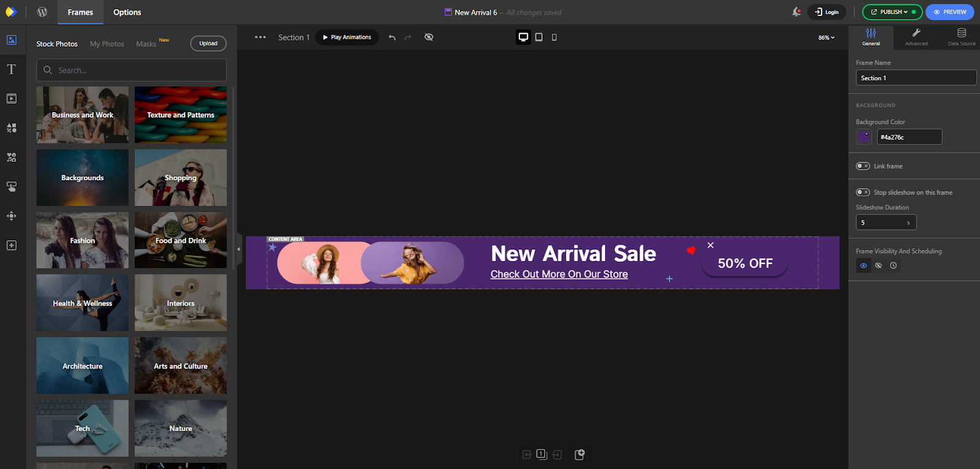Click the Play Animations button
Image resolution: width=980 pixels, height=469 pixels.
[347, 37]
